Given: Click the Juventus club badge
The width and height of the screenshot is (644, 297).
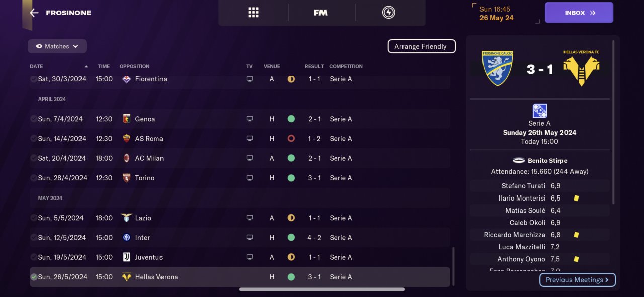Looking at the screenshot, I should pos(127,257).
